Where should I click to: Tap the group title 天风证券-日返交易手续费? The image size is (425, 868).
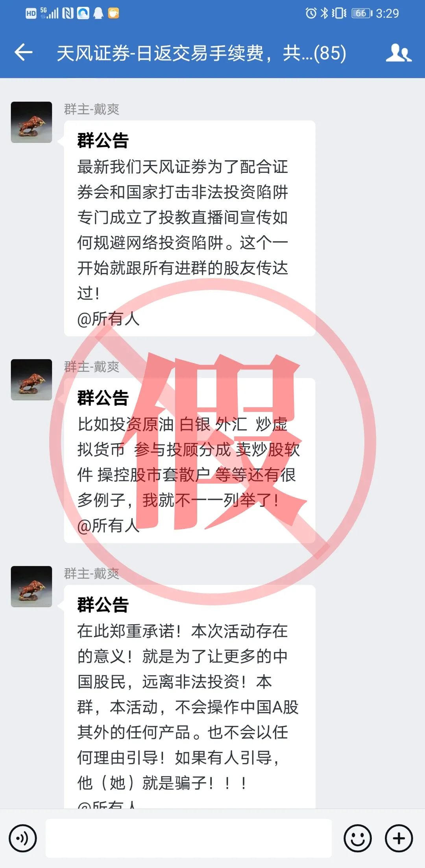click(x=201, y=53)
